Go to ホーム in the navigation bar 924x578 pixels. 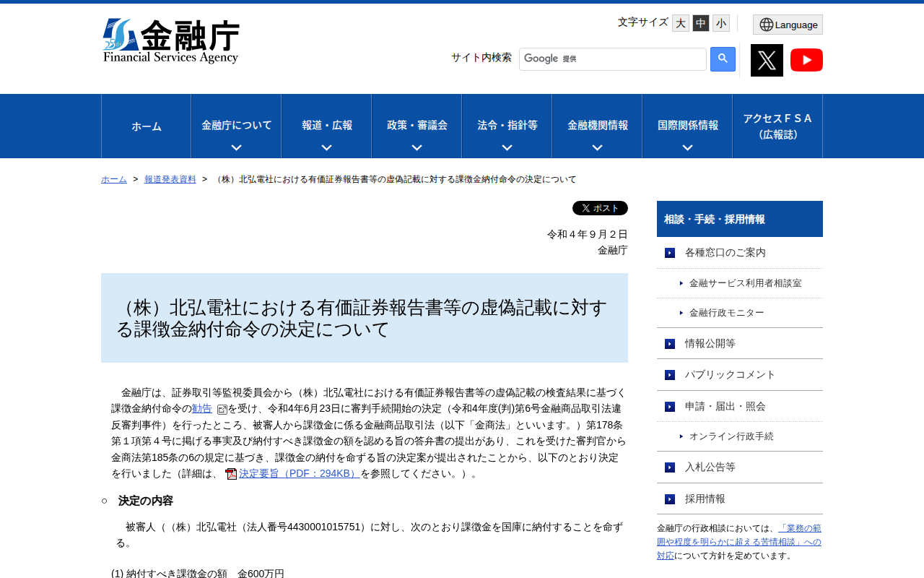[147, 126]
